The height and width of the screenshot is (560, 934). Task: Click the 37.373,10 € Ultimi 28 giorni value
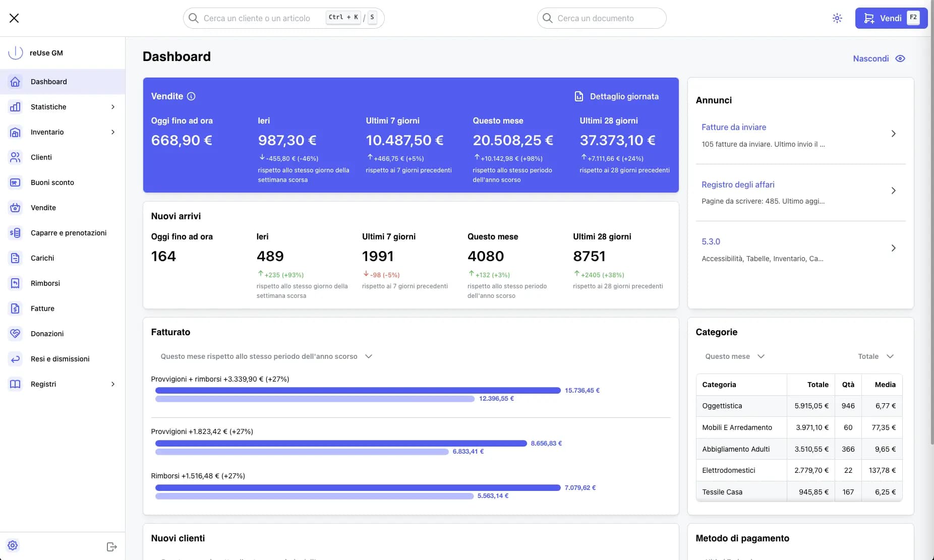pos(617,140)
